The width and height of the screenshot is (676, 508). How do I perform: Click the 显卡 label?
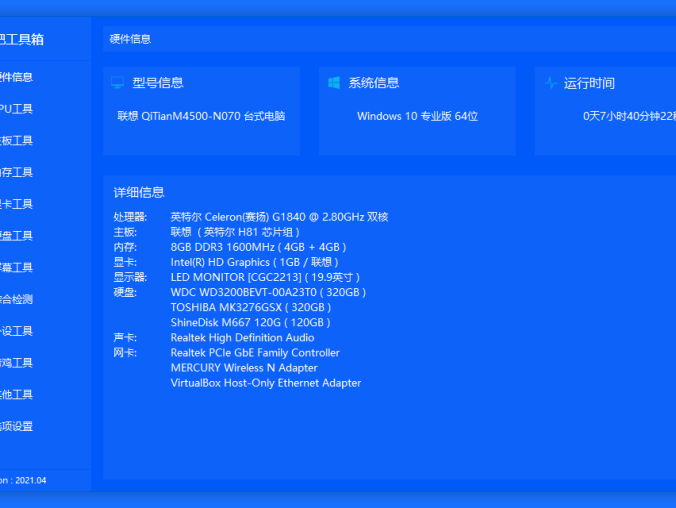(125, 263)
